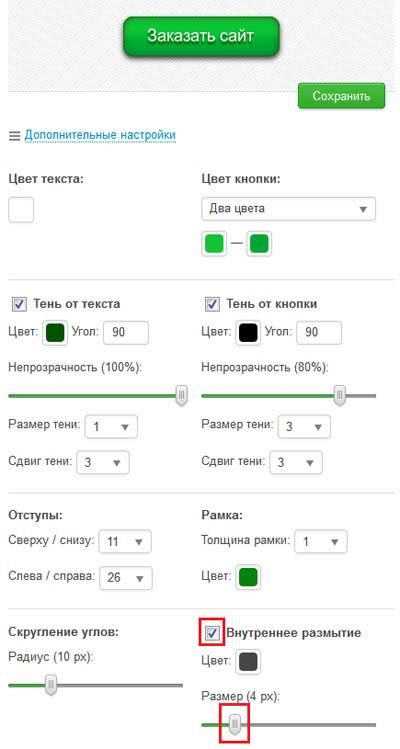Click the Радиус corner rounding slider handle

tap(51, 685)
